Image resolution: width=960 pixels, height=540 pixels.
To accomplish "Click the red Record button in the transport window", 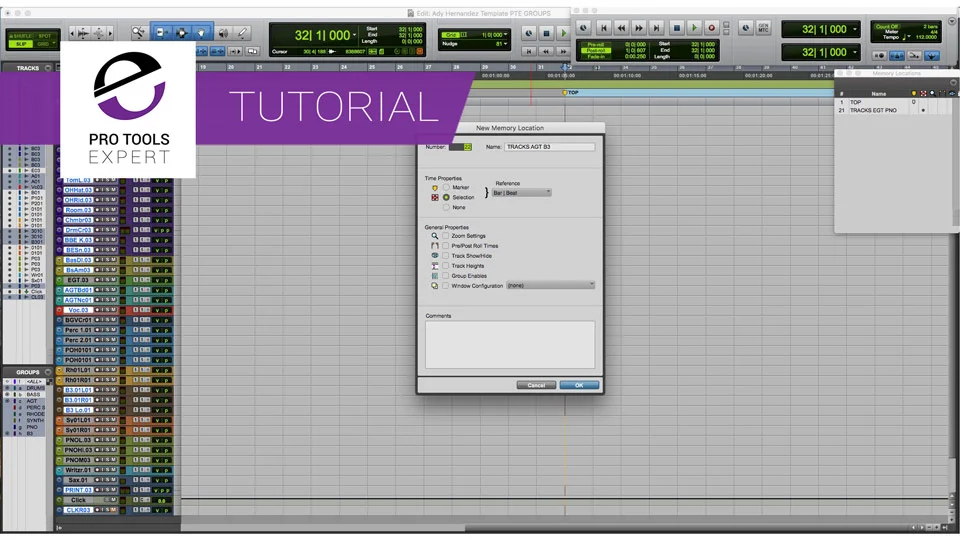I will (x=711, y=28).
